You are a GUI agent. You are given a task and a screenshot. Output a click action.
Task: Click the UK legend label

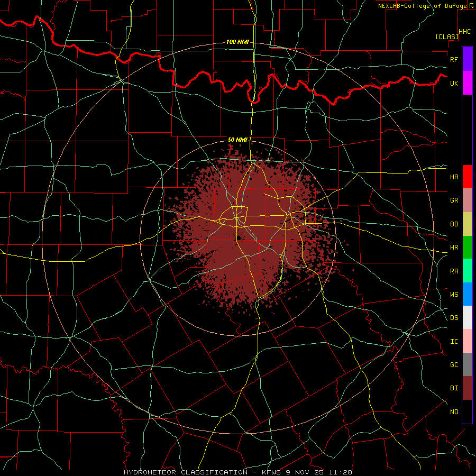click(x=454, y=83)
